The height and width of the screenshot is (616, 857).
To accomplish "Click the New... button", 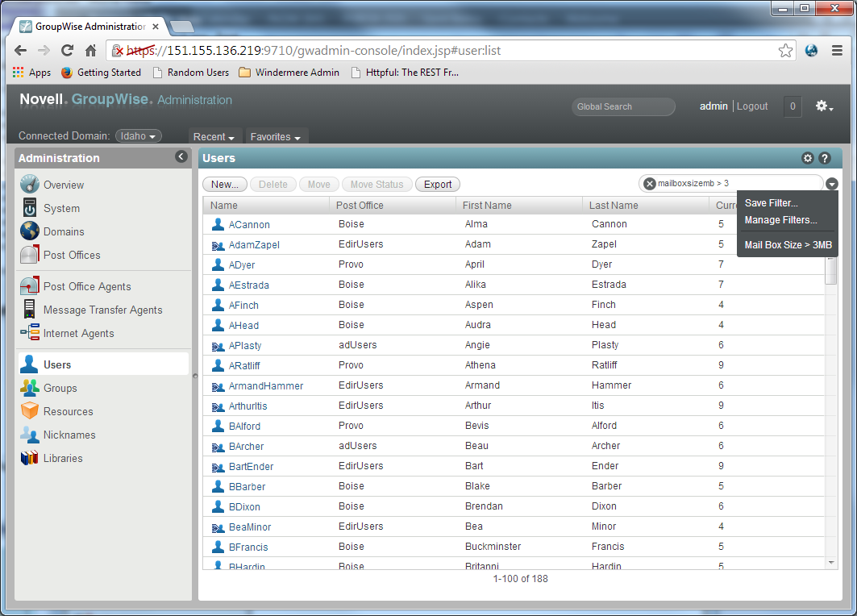I will [x=225, y=185].
